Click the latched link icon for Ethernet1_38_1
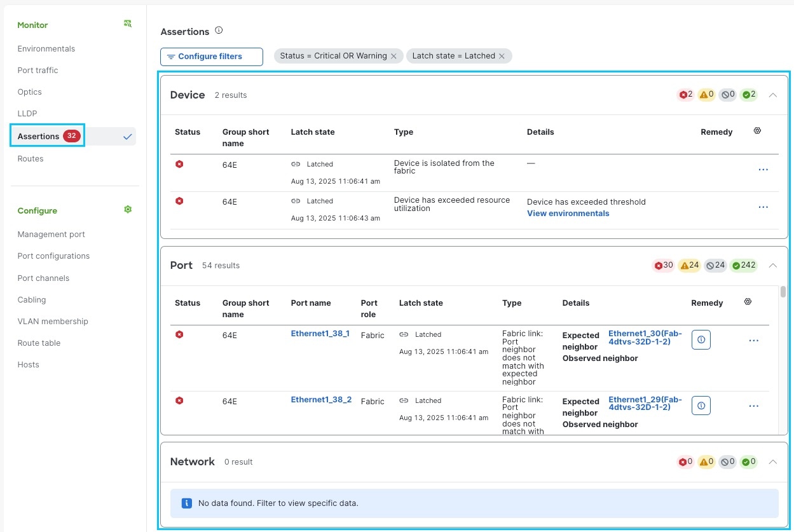 click(x=404, y=334)
